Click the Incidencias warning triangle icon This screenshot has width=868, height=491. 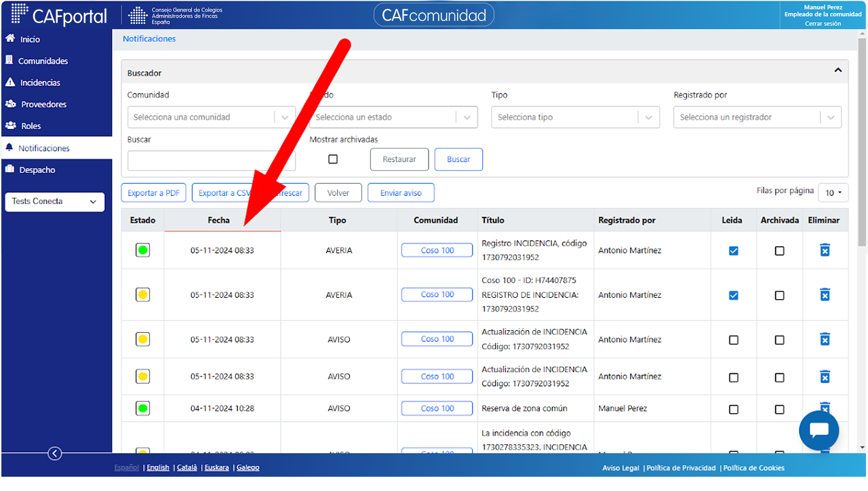[10, 82]
